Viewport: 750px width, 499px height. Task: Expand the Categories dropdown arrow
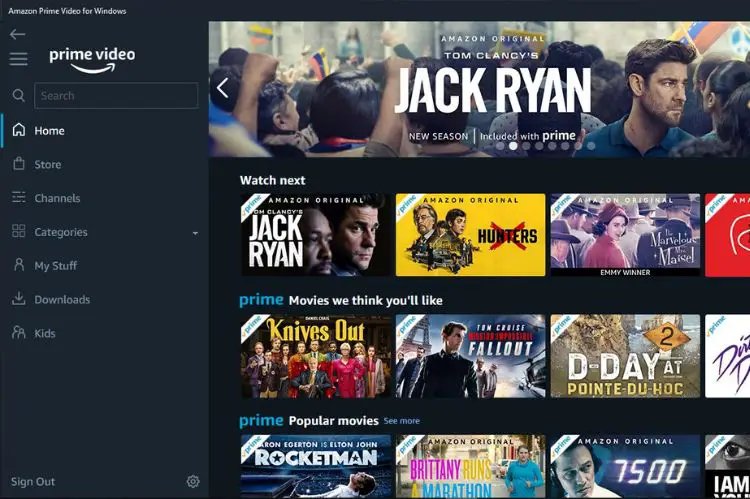(x=195, y=233)
